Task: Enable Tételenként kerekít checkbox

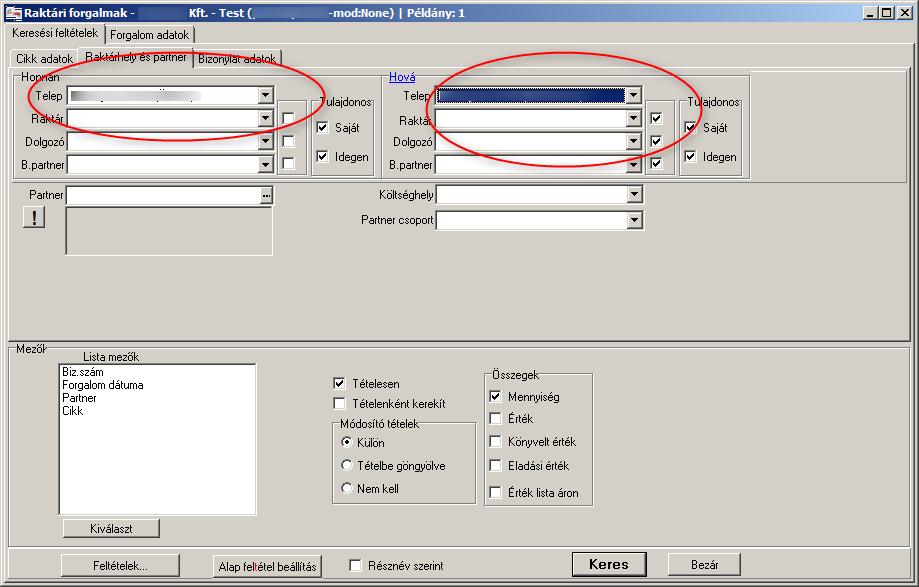Action: [339, 403]
